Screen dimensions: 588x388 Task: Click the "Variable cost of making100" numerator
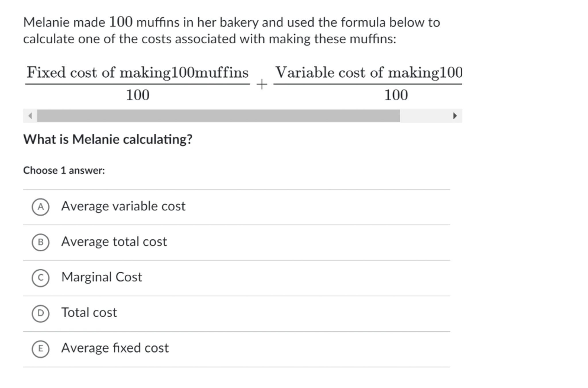[x=369, y=72]
